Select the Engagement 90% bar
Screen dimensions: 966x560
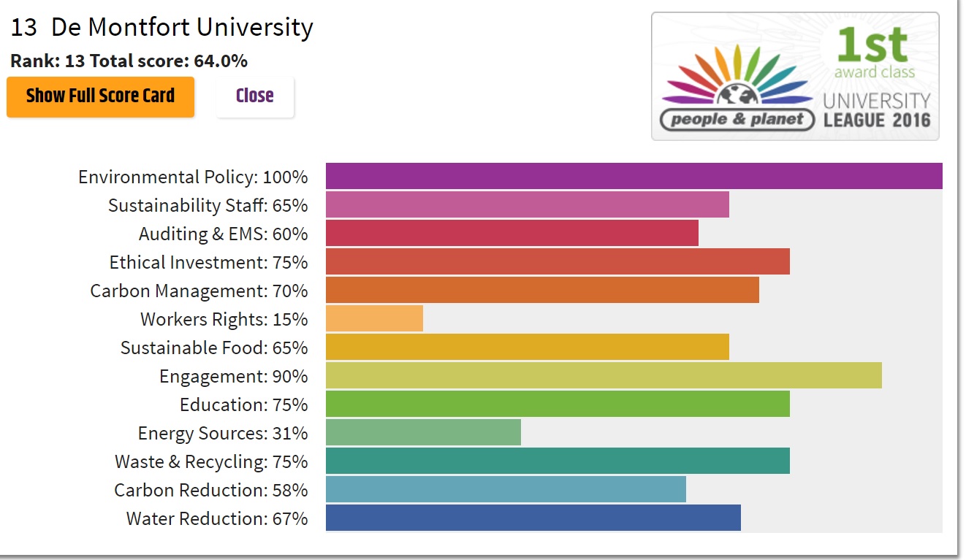(x=604, y=376)
